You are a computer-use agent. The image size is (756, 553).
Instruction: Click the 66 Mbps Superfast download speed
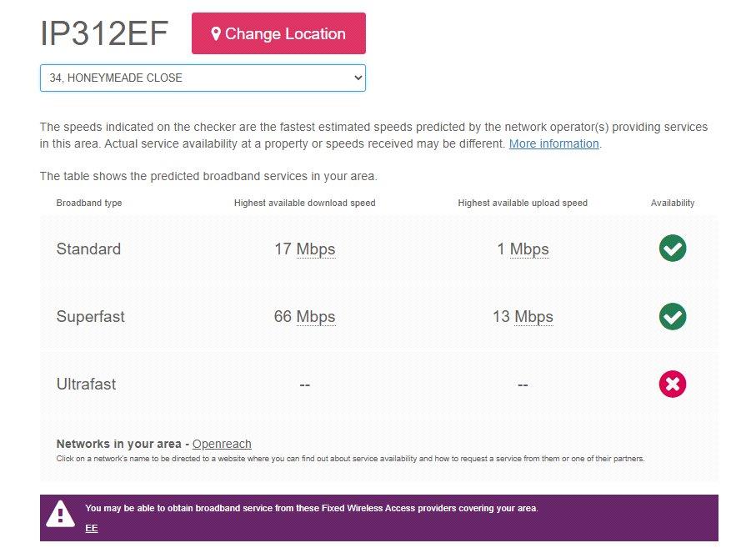[x=305, y=317]
